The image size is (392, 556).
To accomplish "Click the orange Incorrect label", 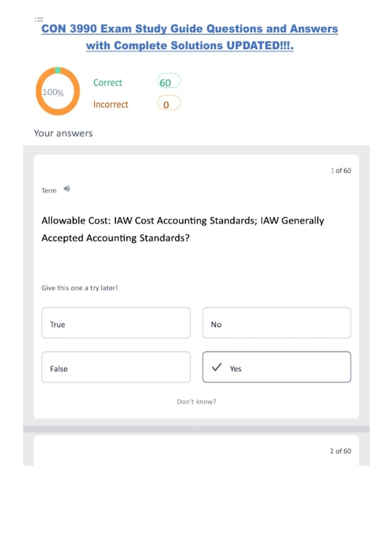I will pyautogui.click(x=111, y=105).
